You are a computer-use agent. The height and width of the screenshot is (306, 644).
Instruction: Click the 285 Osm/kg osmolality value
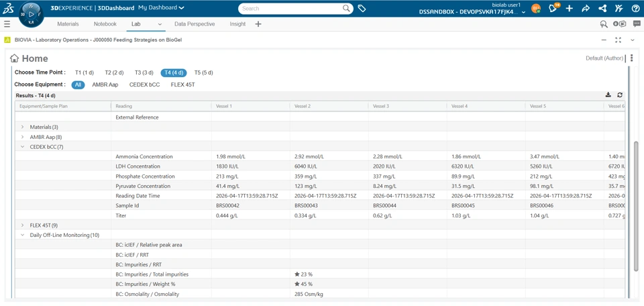[x=308, y=294]
